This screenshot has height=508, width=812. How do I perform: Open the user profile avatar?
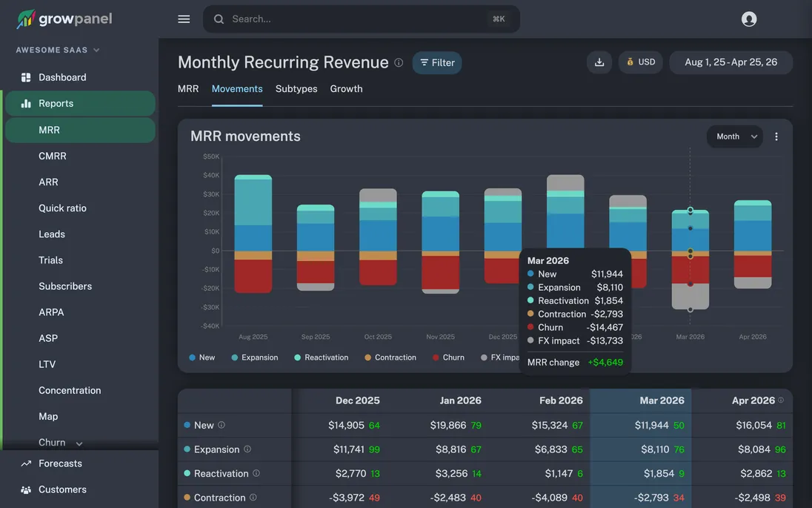[749, 19]
